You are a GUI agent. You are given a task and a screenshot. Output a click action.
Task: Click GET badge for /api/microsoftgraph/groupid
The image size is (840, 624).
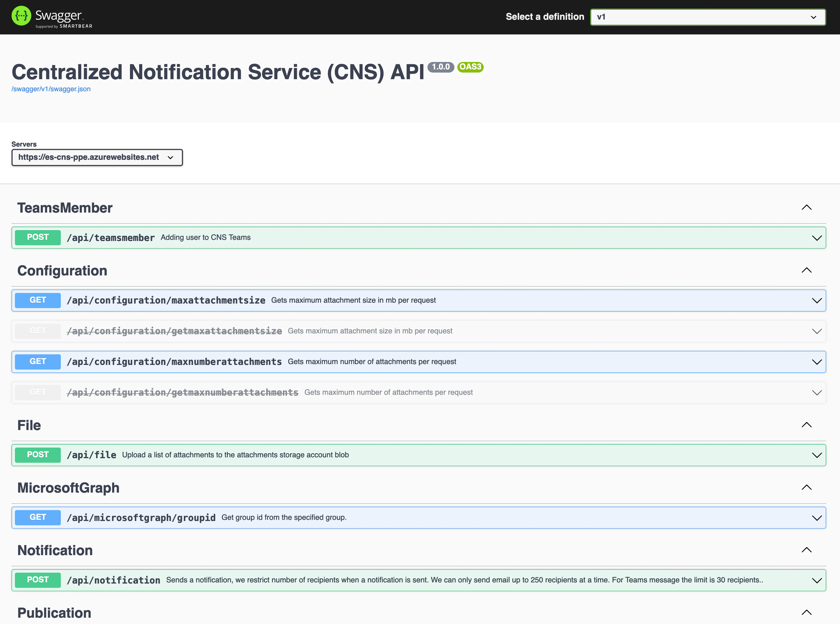(x=38, y=518)
